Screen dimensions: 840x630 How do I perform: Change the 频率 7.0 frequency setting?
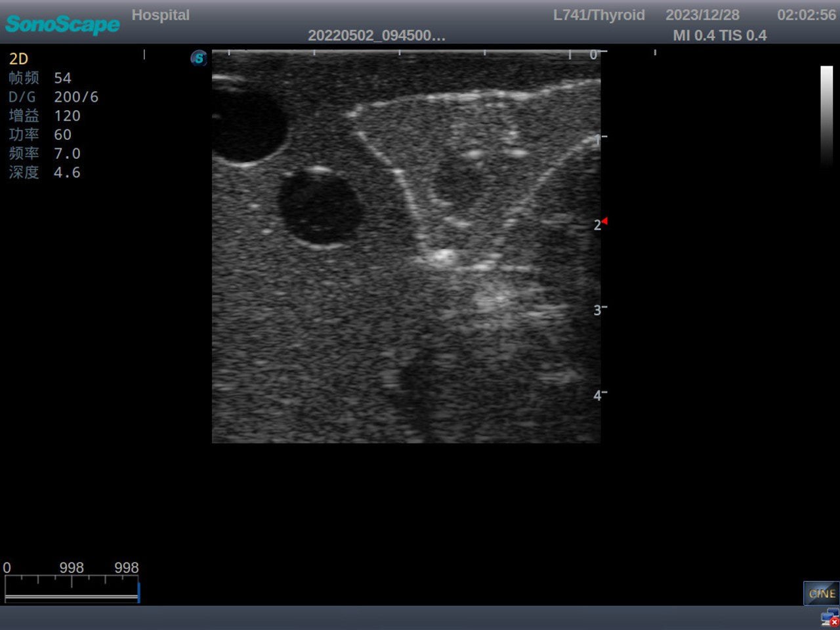pos(44,154)
